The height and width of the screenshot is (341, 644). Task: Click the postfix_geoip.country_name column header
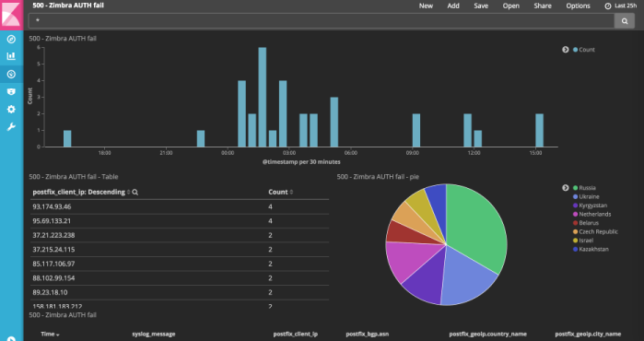pyautogui.click(x=488, y=335)
